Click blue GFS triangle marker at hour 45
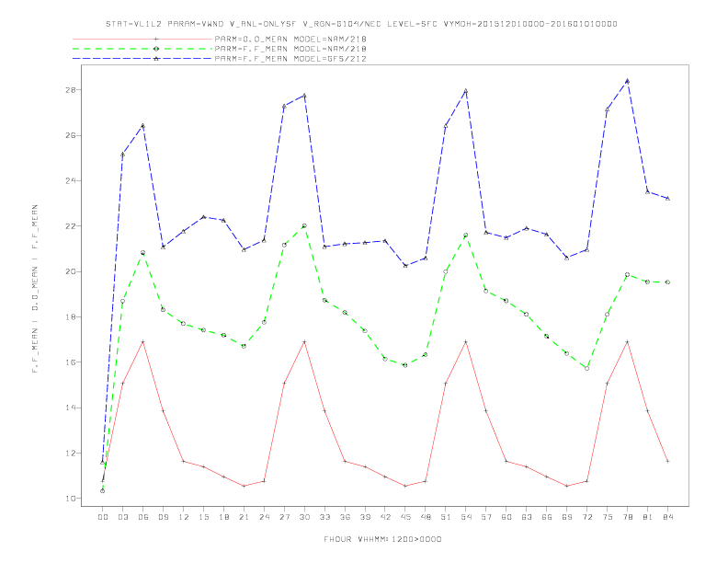Screen dimensions: 728x563 click(x=405, y=266)
